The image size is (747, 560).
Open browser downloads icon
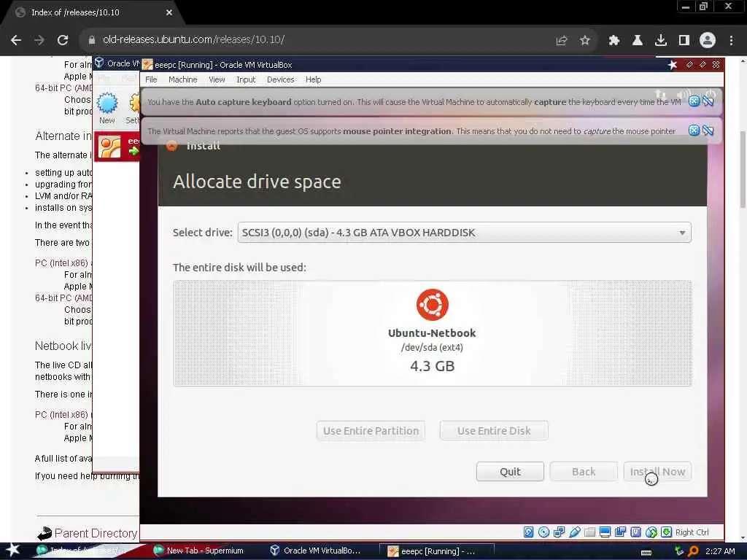pos(661,41)
